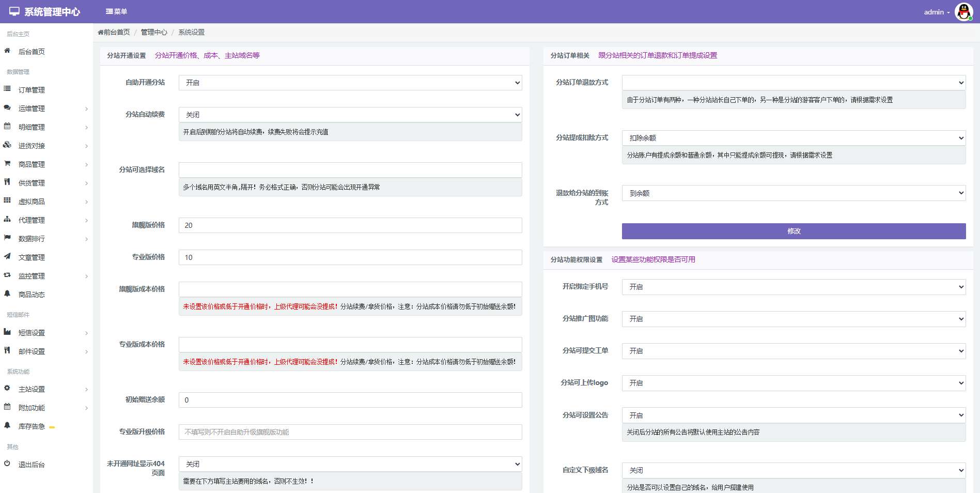Open the 自助开通分站 dropdown

(x=350, y=83)
